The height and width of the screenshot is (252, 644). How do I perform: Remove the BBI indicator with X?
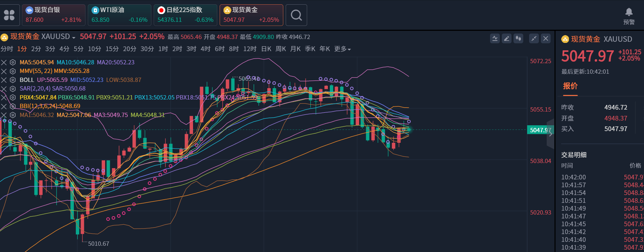4,106
